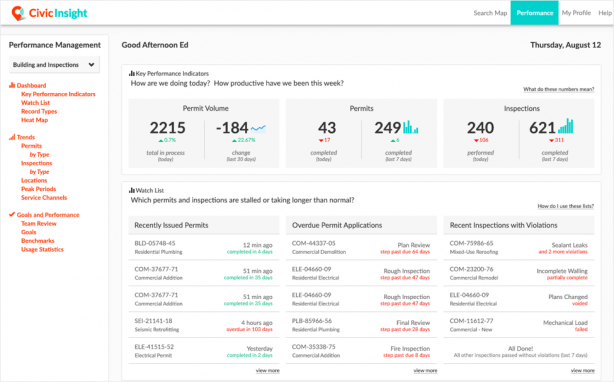Open Dashboard in the sidebar
Image resolution: width=614 pixels, height=382 pixels.
31,85
